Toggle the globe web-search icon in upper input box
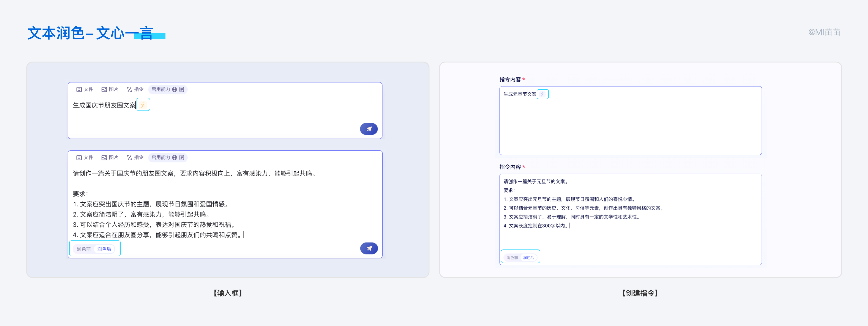 175,89
